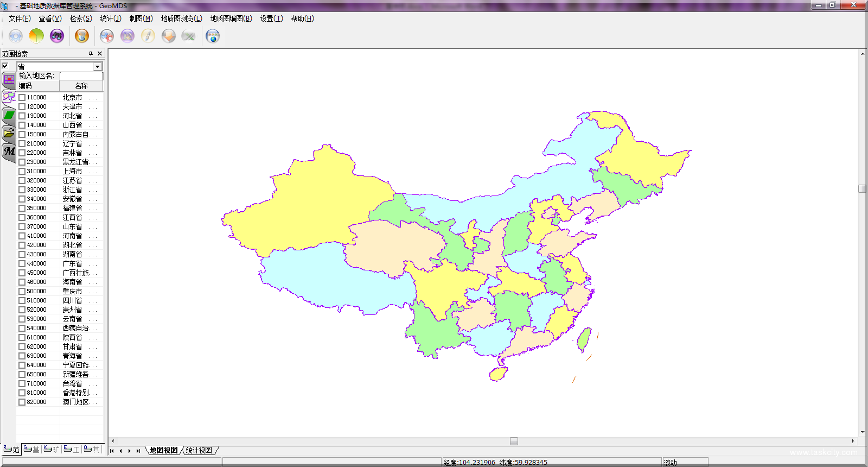Click the M icon in left sidebar
Viewport: 868px width, 467px height.
(9, 152)
